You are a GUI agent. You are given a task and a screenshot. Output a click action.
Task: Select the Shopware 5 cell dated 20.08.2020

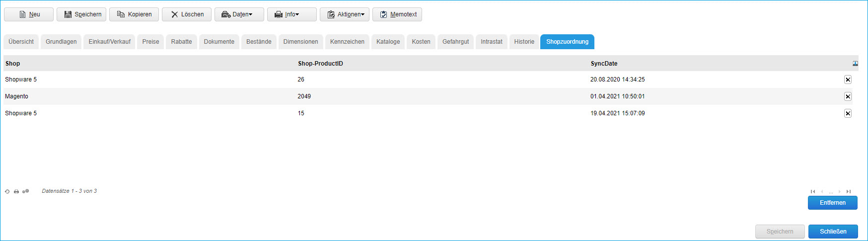click(21, 80)
